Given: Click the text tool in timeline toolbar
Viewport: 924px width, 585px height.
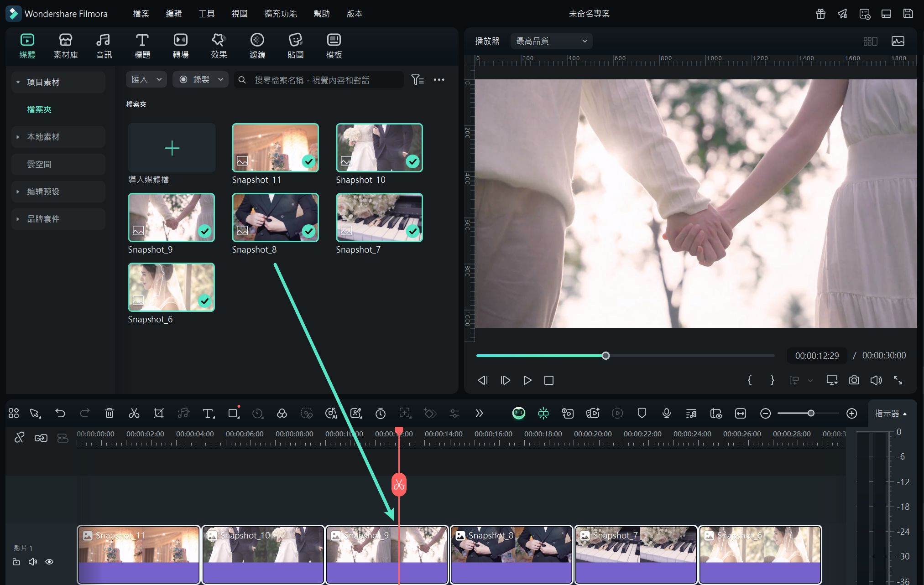Looking at the screenshot, I should tap(208, 413).
